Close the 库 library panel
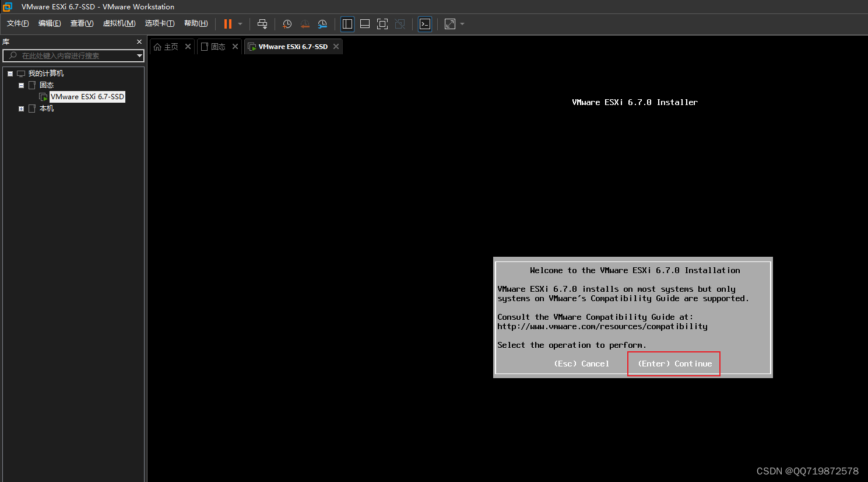Viewport: 868px width, 482px height. [139, 42]
